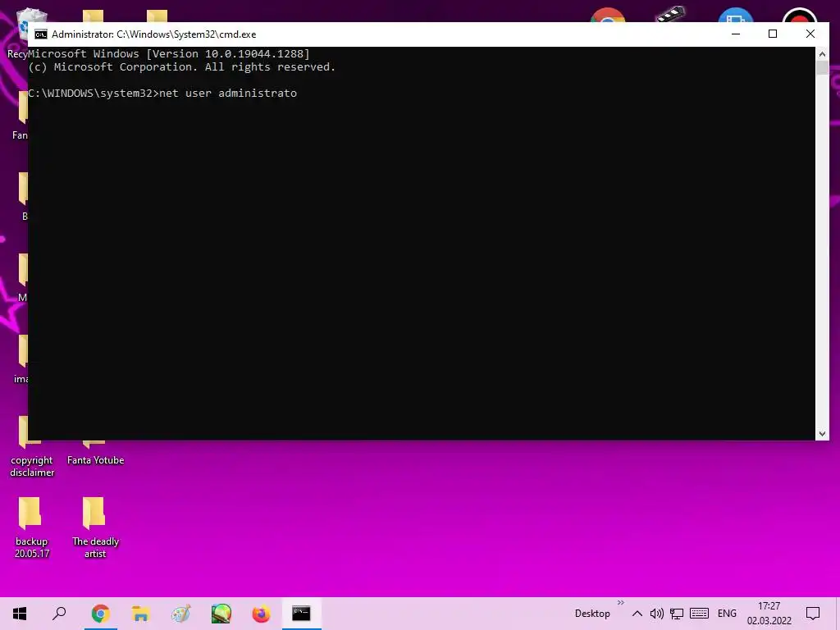840x630 pixels.
Task: Click the console scrollbar thumb
Action: tap(822, 68)
